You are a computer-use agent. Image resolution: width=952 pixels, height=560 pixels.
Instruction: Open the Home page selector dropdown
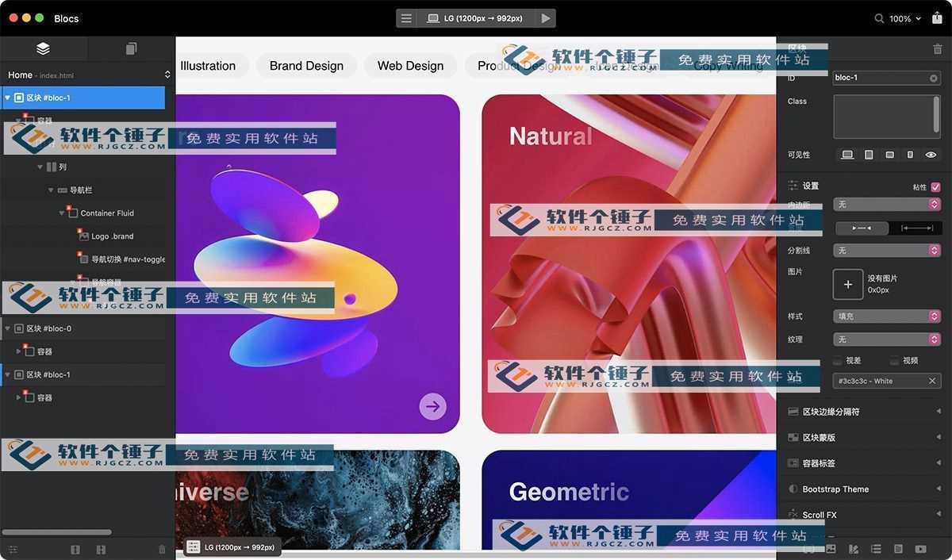[89, 75]
